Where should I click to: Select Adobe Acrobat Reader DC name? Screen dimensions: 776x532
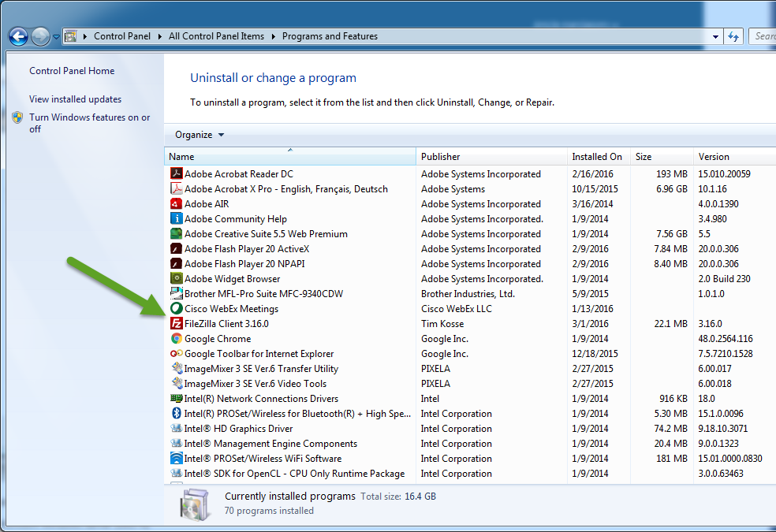[238, 173]
